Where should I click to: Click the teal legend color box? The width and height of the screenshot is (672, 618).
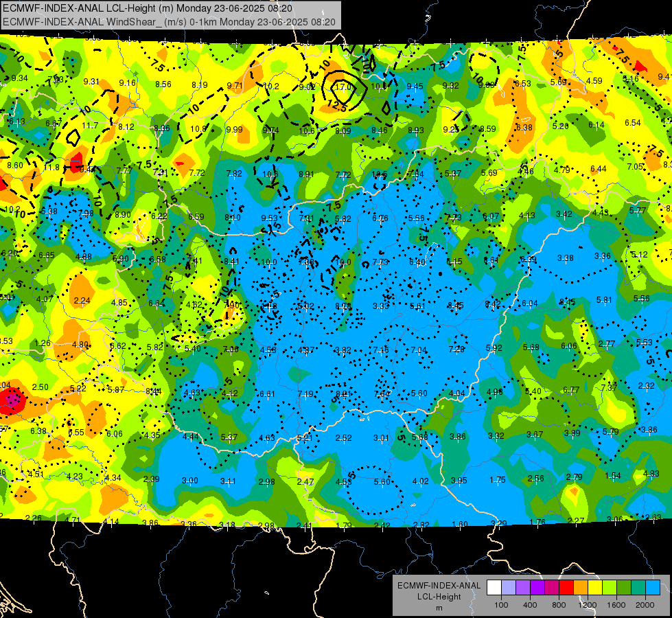638,588
